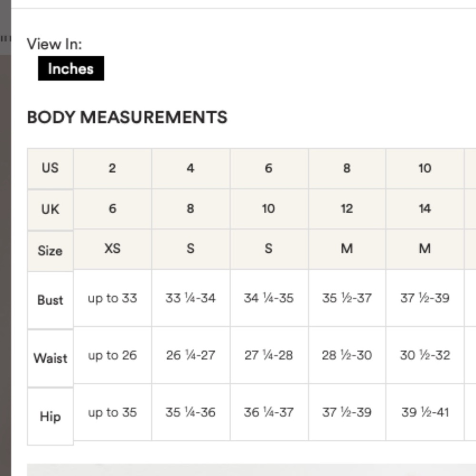Click the Size row label
Image resolution: width=476 pixels, height=476 pixels.
coord(50,251)
